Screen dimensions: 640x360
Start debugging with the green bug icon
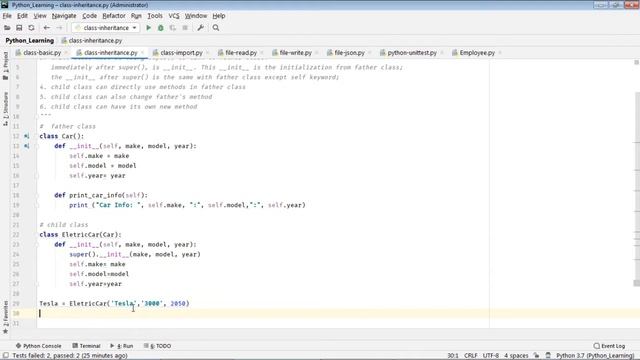click(160, 28)
